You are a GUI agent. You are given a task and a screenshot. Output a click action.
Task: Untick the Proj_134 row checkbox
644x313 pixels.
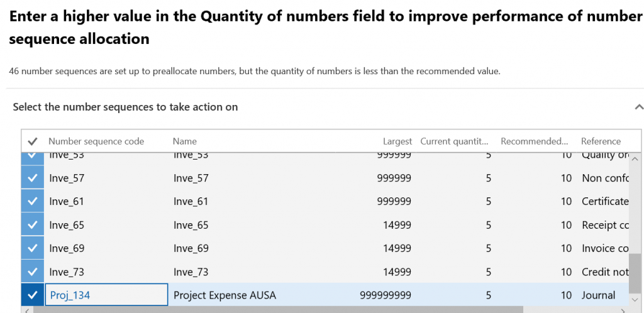click(x=33, y=295)
